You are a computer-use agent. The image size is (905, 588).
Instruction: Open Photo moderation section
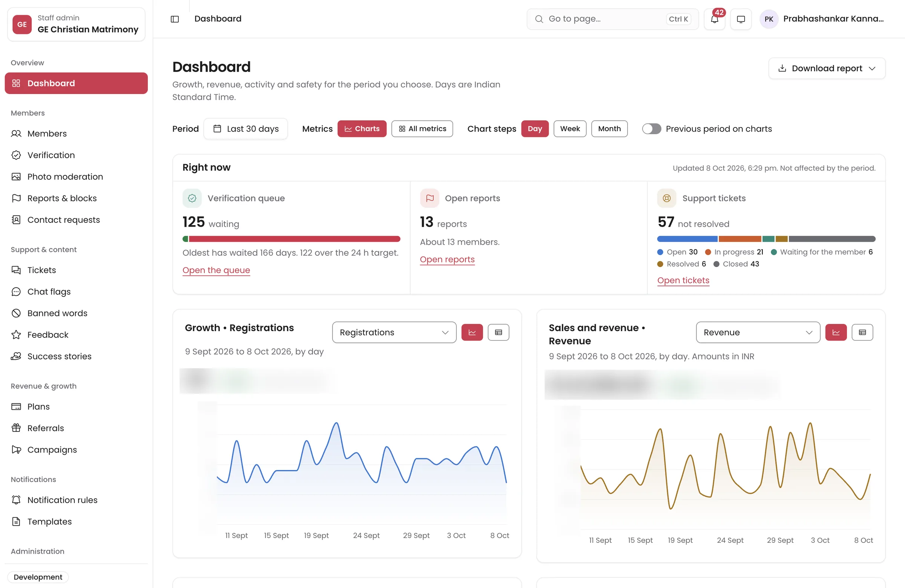pyautogui.click(x=76, y=177)
